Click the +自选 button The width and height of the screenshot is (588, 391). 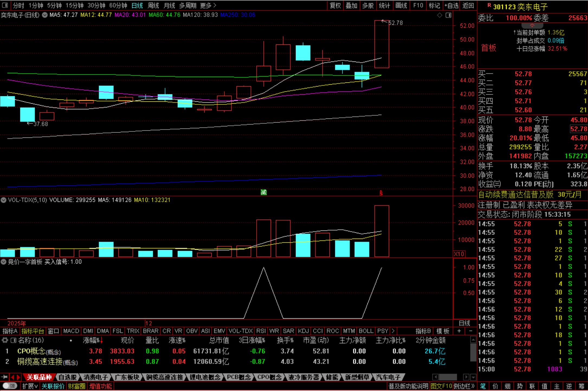(451, 5)
